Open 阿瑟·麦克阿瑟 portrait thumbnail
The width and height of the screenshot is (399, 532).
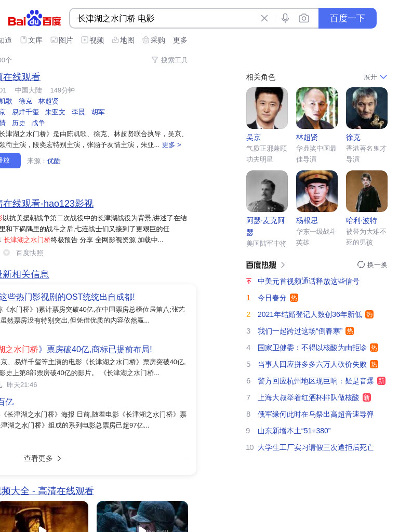pos(267,191)
